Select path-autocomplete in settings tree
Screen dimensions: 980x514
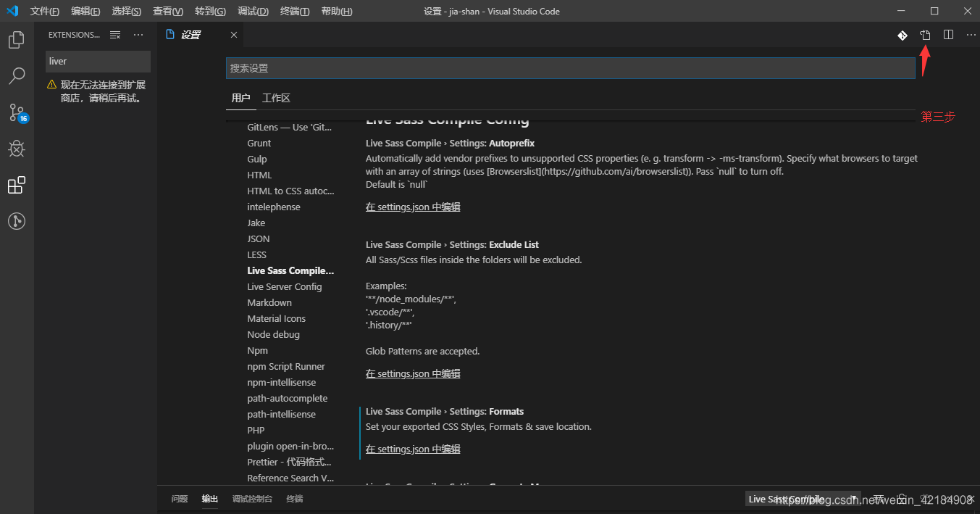click(288, 398)
